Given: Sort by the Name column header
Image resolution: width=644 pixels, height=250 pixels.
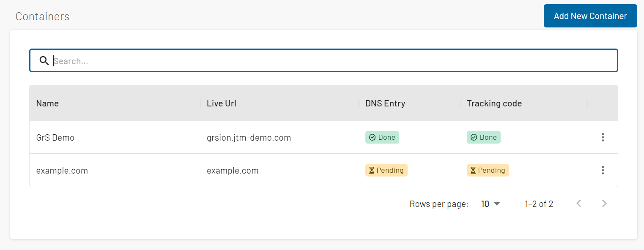Looking at the screenshot, I should tap(47, 103).
